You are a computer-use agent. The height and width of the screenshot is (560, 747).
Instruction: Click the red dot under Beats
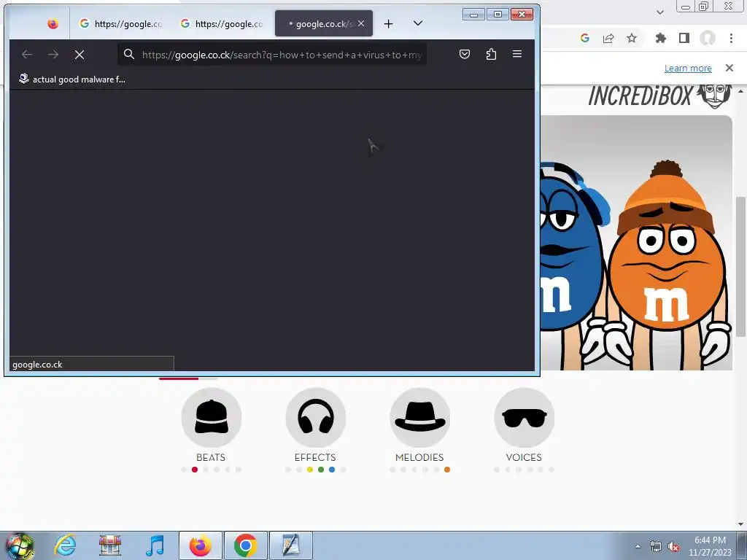(194, 470)
